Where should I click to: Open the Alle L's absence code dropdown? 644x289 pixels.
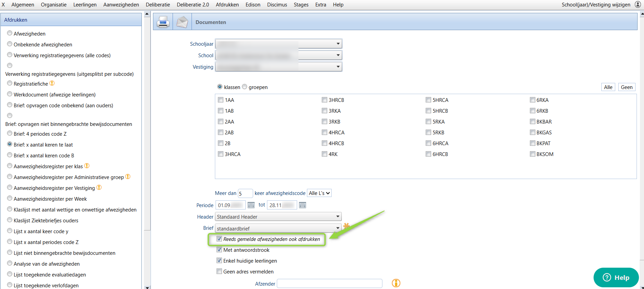319,193
